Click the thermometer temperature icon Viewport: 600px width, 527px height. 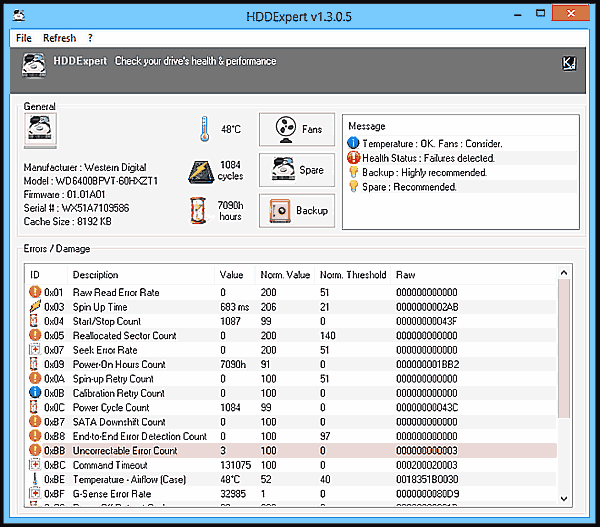click(203, 130)
